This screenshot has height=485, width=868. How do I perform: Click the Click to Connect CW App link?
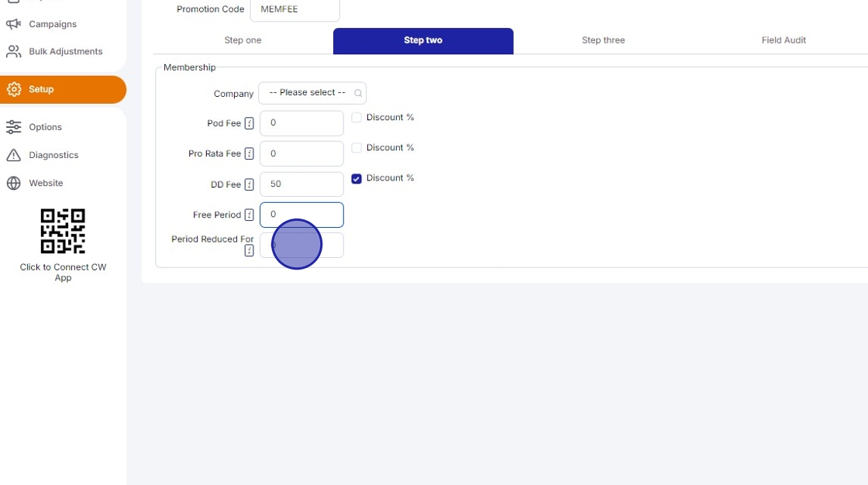pyautogui.click(x=63, y=272)
